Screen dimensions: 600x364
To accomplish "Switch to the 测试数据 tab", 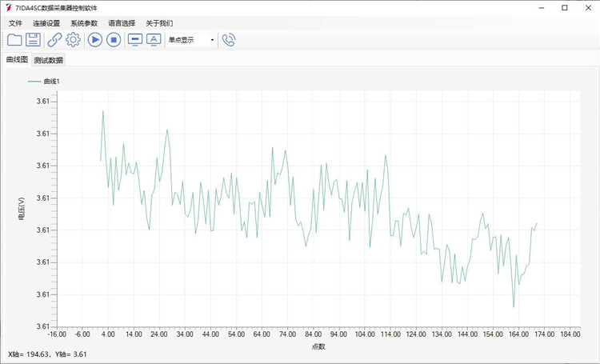I will tap(48, 60).
